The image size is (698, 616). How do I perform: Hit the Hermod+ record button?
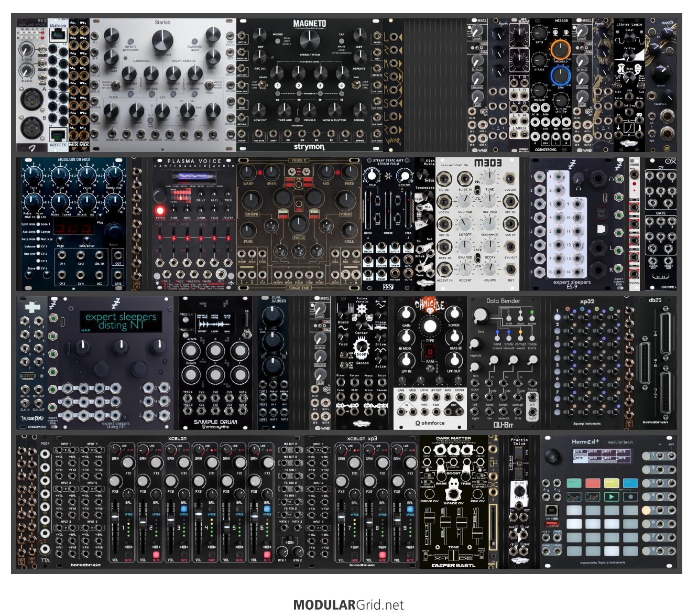(x=630, y=496)
